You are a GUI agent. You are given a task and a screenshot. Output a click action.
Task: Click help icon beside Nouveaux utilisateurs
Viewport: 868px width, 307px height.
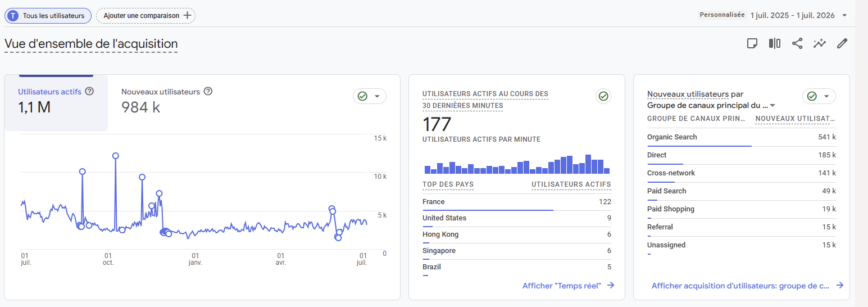(208, 91)
